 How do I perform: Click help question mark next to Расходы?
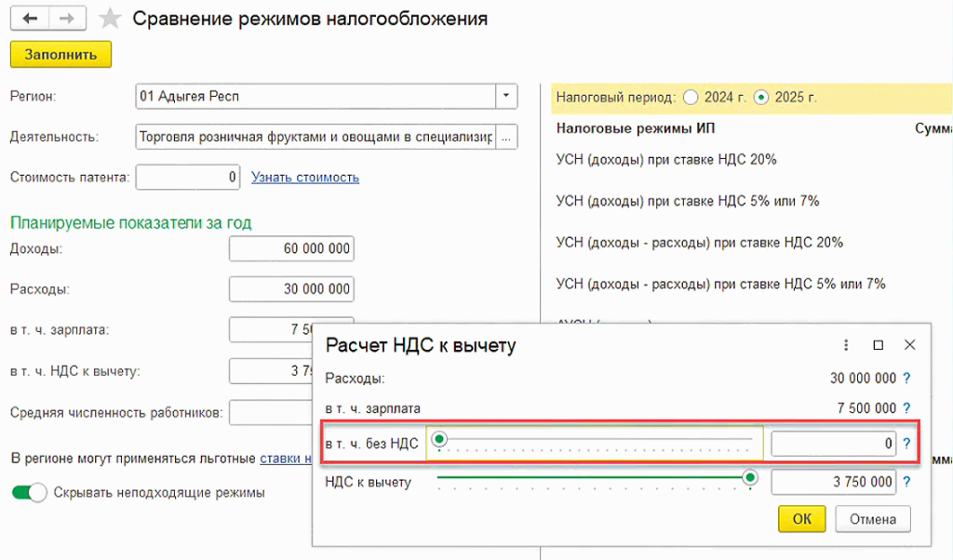point(906,379)
